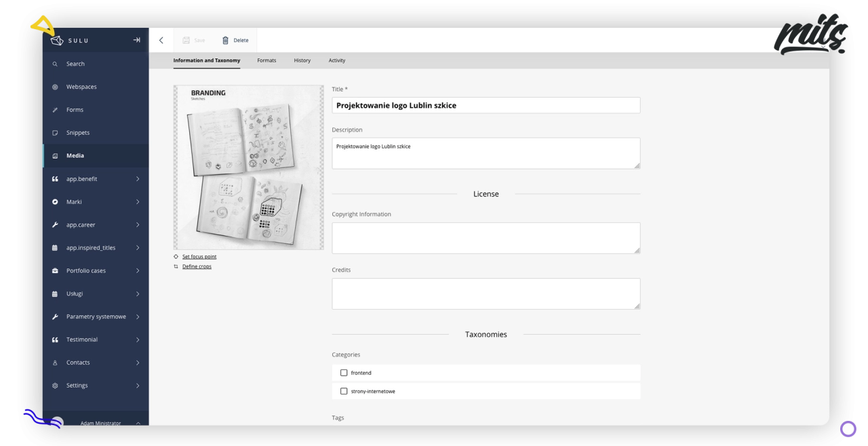Image resolution: width=868 pixels, height=446 pixels.
Task: Expand the Parametry systemowe chevron
Action: pos(138,317)
